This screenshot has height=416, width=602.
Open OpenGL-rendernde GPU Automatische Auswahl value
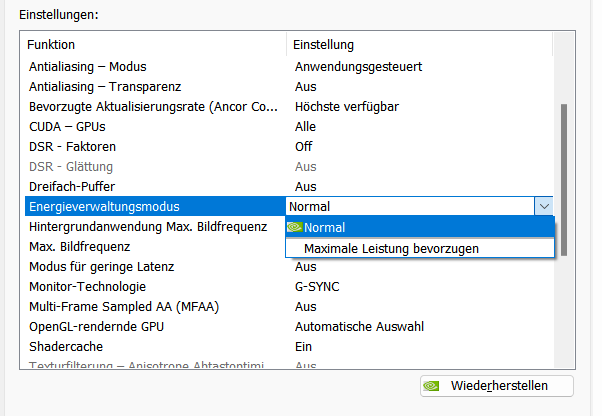tap(359, 327)
